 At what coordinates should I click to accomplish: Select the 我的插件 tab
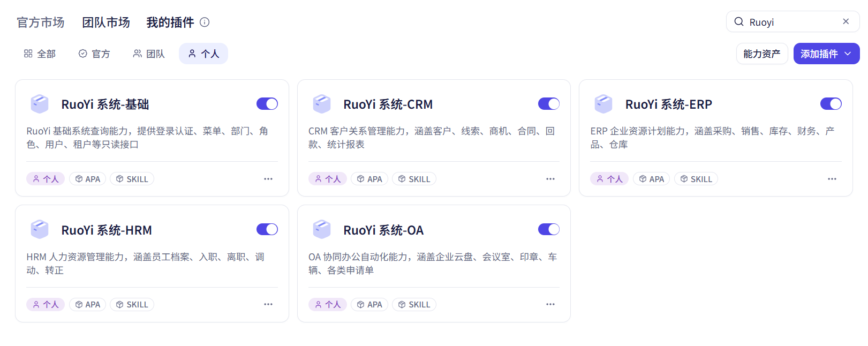[170, 22]
